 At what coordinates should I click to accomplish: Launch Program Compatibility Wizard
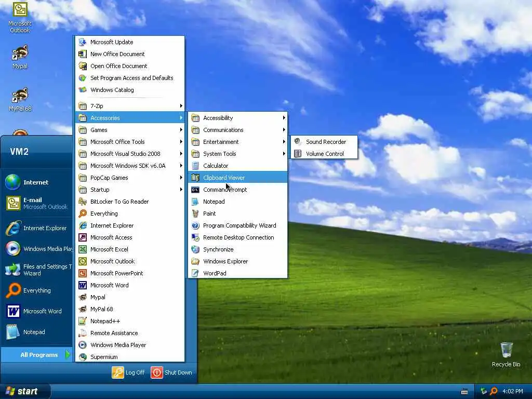point(238,225)
